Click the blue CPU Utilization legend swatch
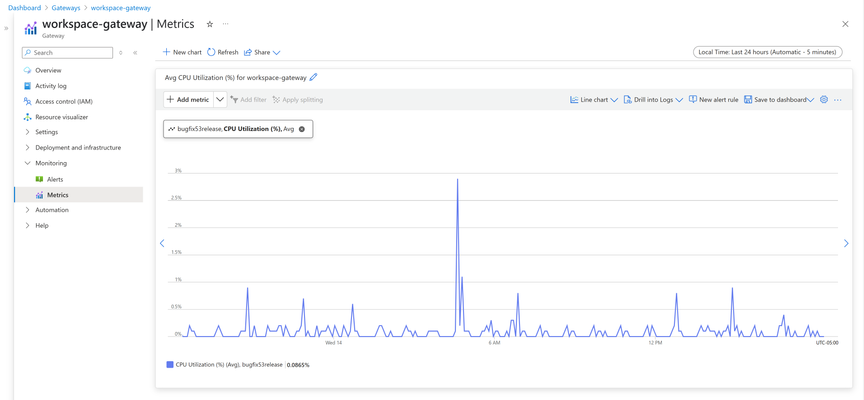 170,365
